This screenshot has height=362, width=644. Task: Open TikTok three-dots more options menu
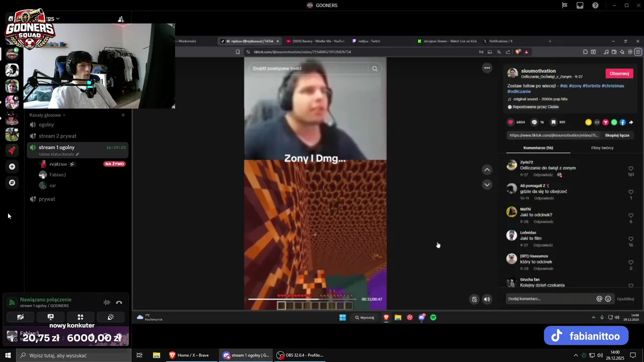[x=487, y=67]
